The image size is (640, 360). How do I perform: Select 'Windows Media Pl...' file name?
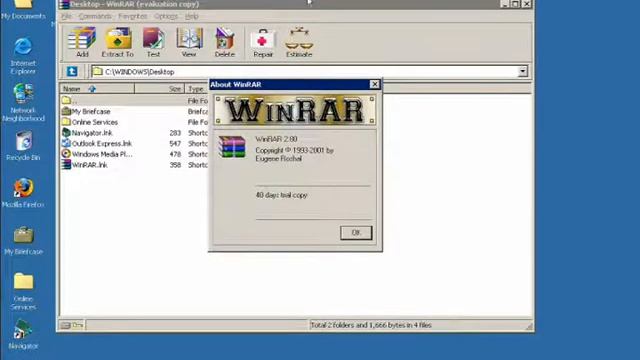pyautogui.click(x=102, y=154)
